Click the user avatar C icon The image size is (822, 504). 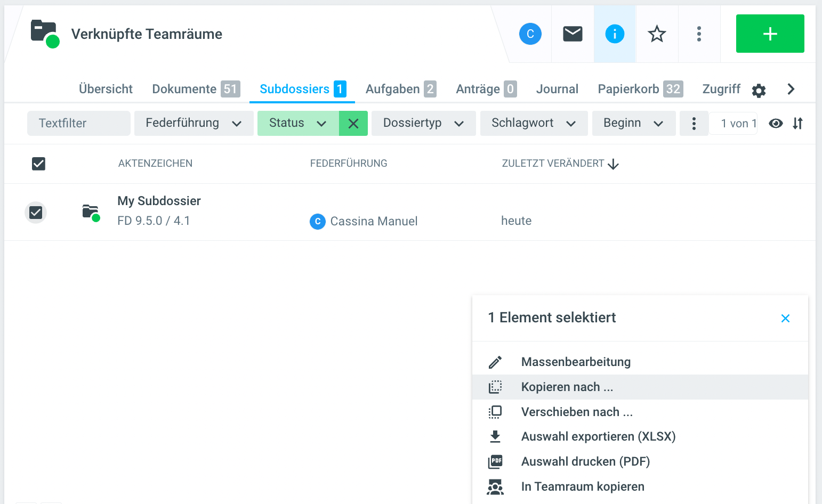[530, 34]
